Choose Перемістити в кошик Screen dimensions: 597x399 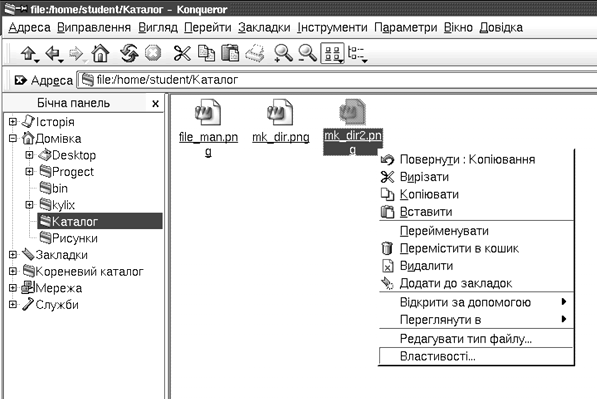coord(476,249)
